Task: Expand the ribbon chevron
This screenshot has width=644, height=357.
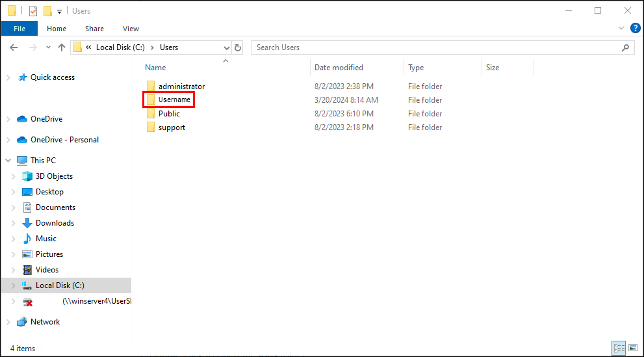Action: (621, 29)
